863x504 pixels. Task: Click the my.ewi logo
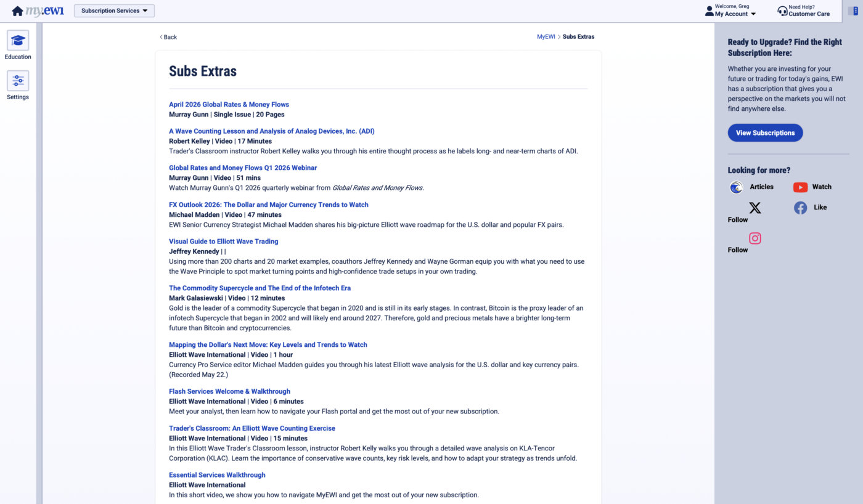(45, 11)
